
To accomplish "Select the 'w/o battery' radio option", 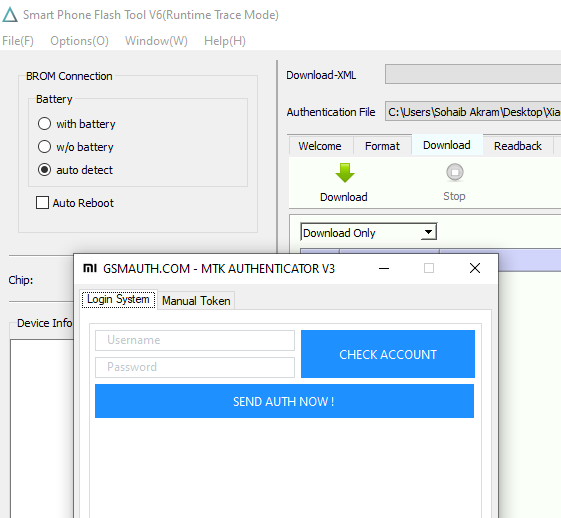I will (x=44, y=146).
